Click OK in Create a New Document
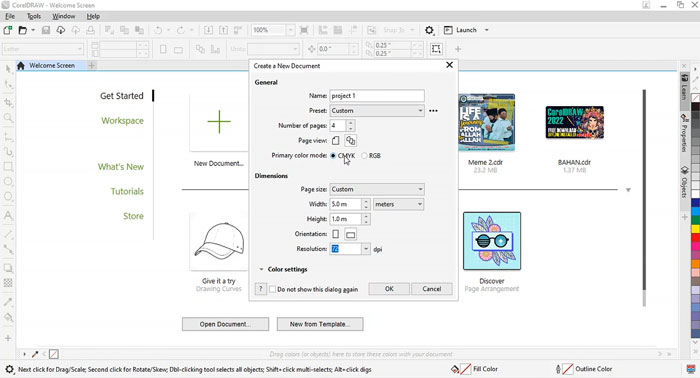Image resolution: width=700 pixels, height=378 pixels. [x=389, y=289]
